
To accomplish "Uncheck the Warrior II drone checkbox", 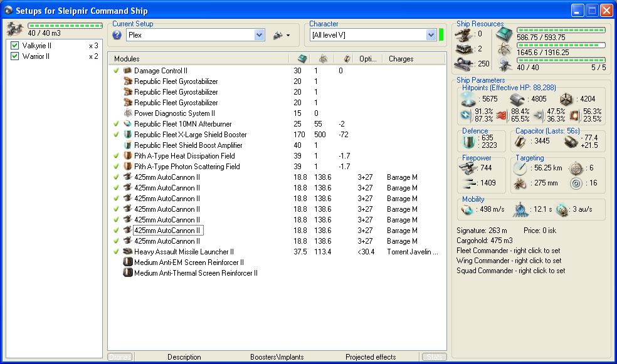I will 14,56.
